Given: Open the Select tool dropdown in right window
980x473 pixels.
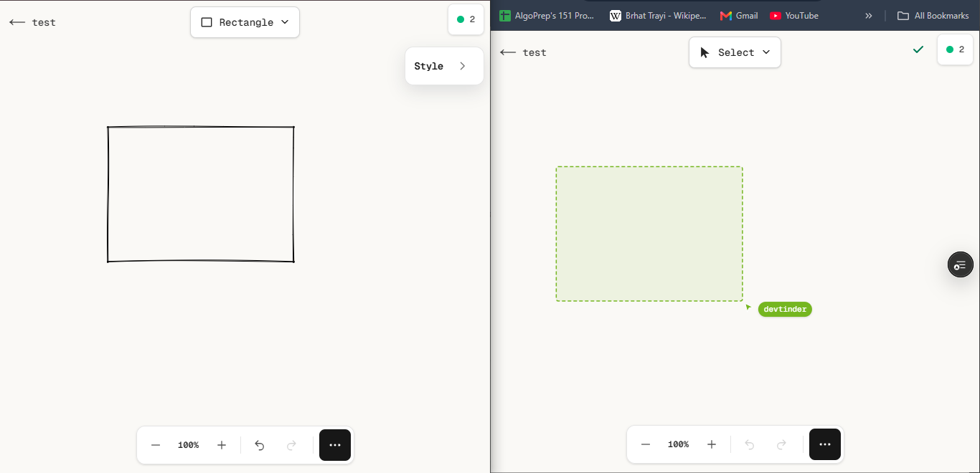Looking at the screenshot, I should pos(735,52).
